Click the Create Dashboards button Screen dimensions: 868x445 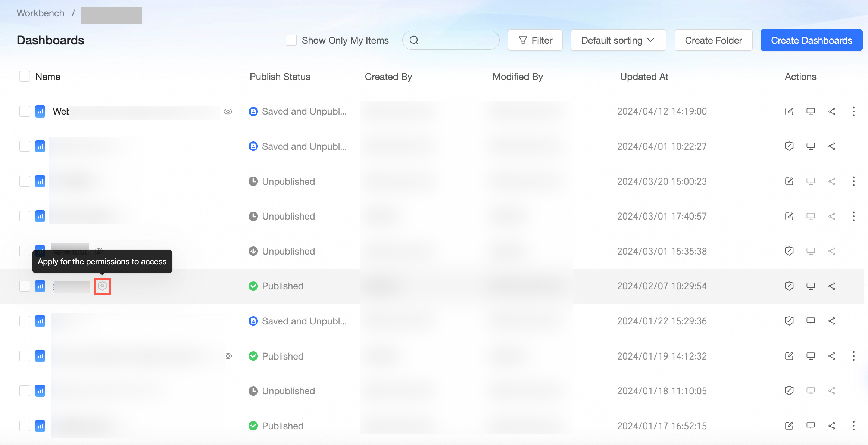point(811,40)
